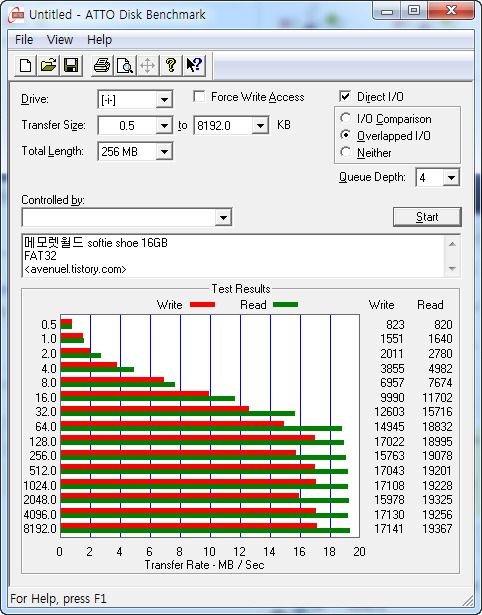Click the red write bar for 8192.0
The image size is (482, 615).
point(188,526)
